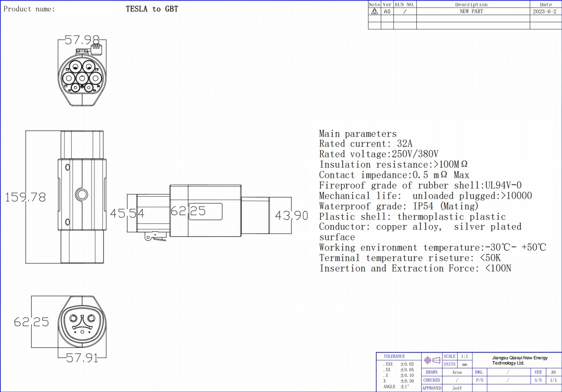The width and height of the screenshot is (562, 392).
Task: Click the TOLERANCE header in title block
Action: tap(394, 356)
